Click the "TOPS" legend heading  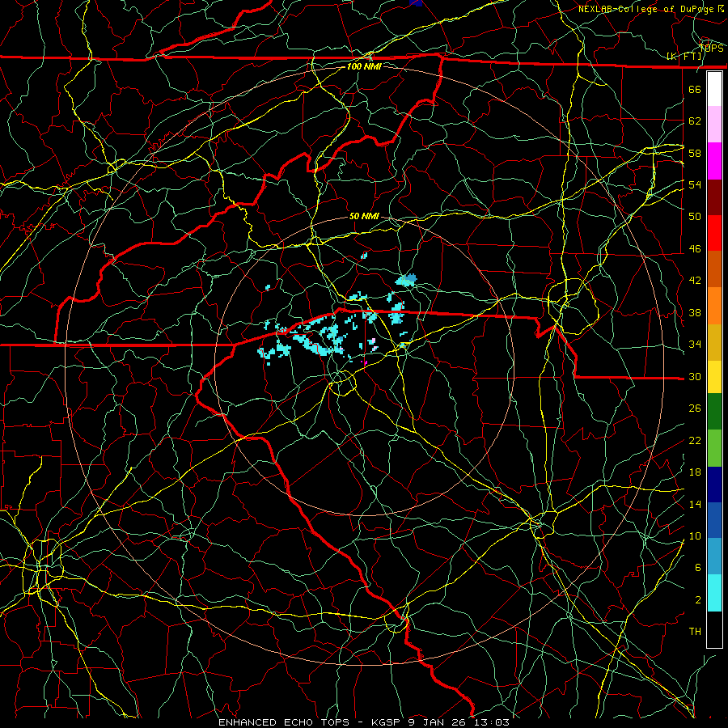(x=712, y=49)
